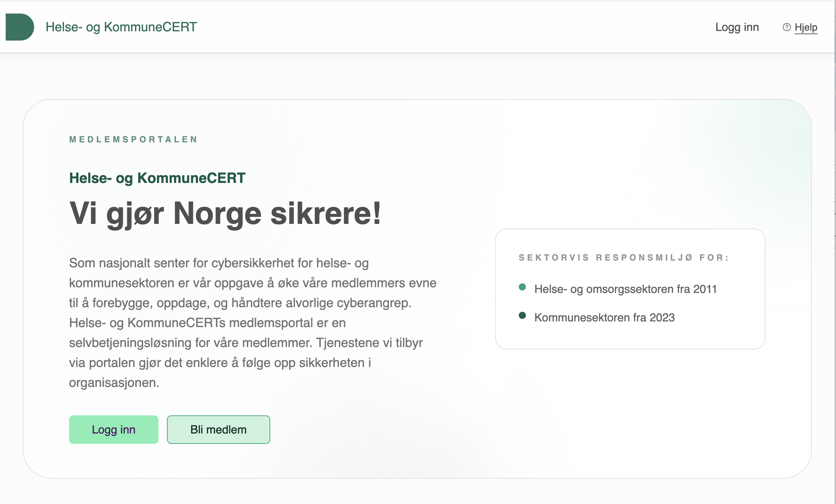836x504 pixels.
Task: Click the dark green bullet dot
Action: [x=522, y=315]
